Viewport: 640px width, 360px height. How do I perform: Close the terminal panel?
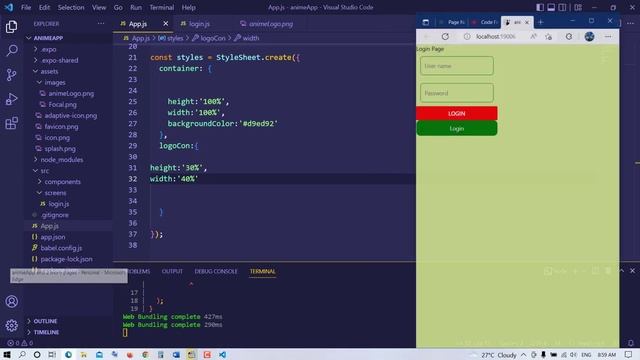[632, 271]
